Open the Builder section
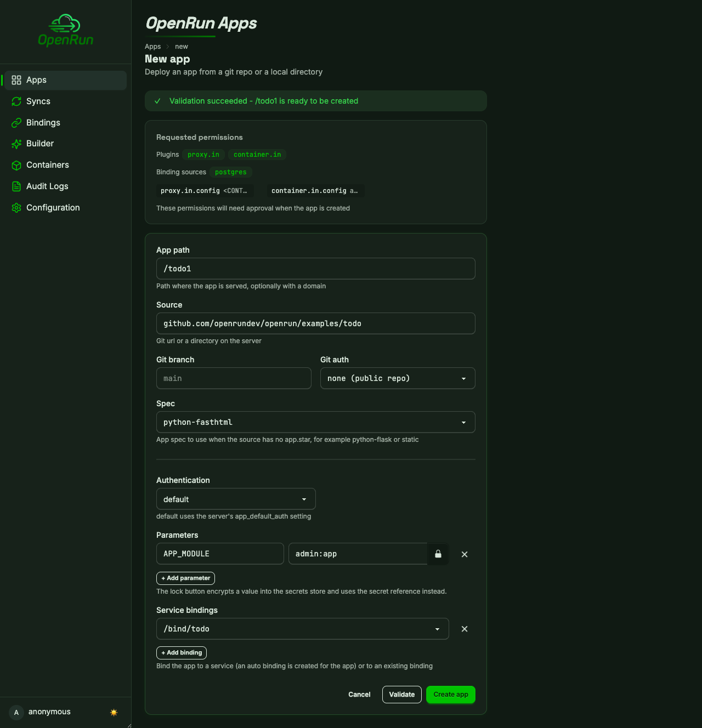The height and width of the screenshot is (728, 702). coord(65,144)
